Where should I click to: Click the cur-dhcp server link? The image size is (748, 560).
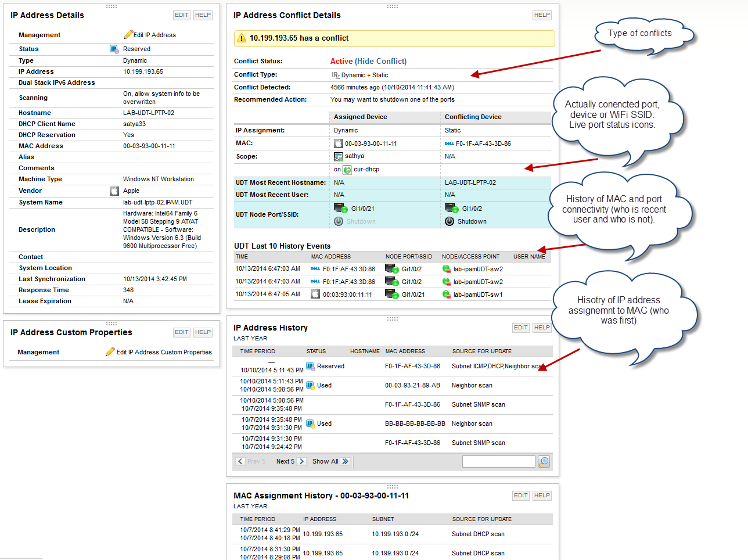coord(366,170)
